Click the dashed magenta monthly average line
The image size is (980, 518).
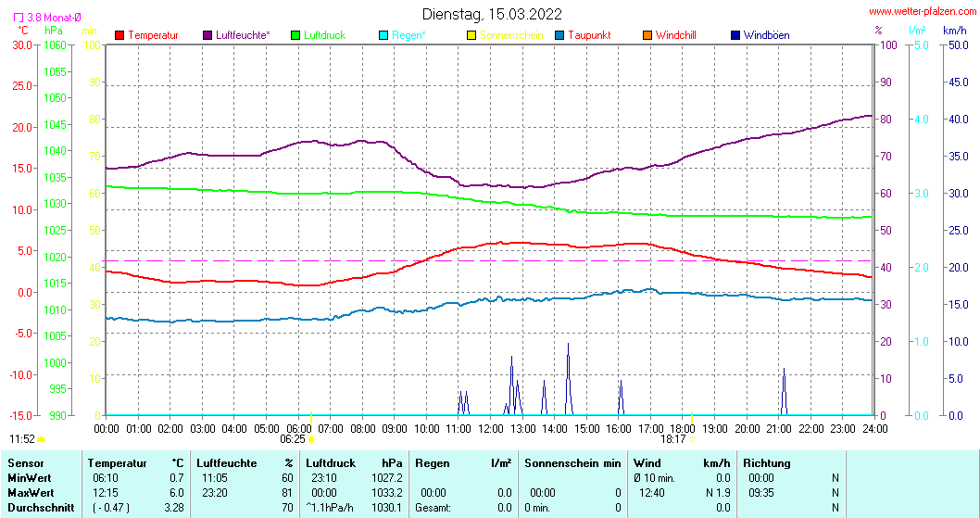(489, 260)
